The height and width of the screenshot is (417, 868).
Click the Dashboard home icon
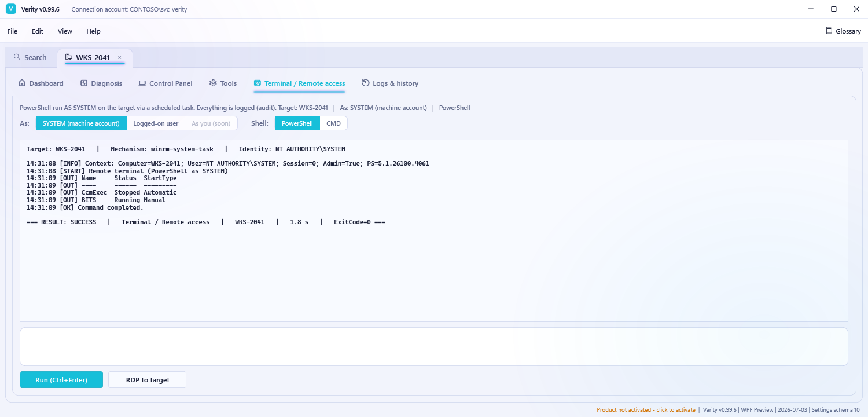tap(22, 83)
